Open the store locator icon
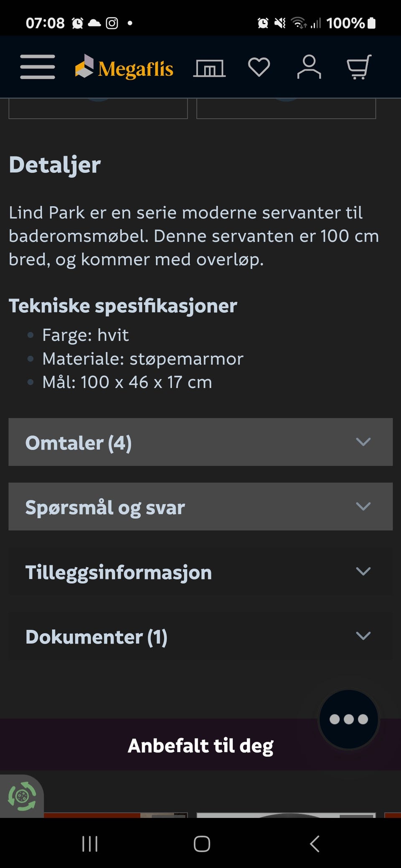This screenshot has width=401, height=868. (x=209, y=68)
